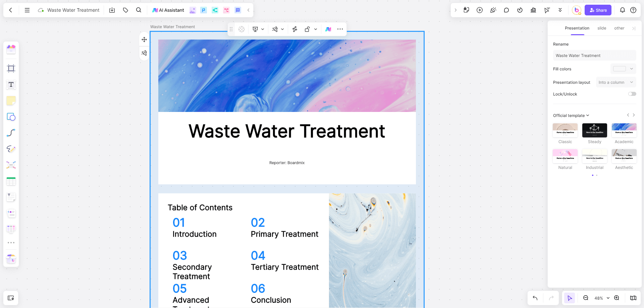Collapse the right top toolbar chevron
This screenshot has width=644, height=308.
pyautogui.click(x=455, y=10)
